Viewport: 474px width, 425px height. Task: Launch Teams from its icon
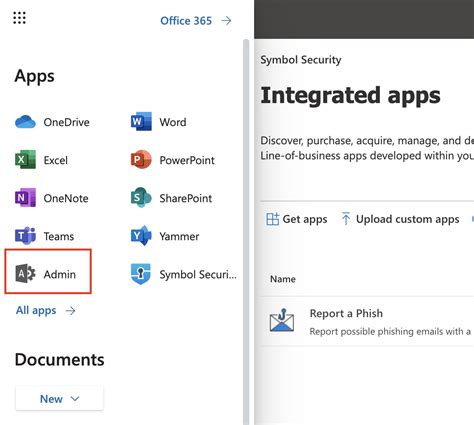tap(25, 236)
